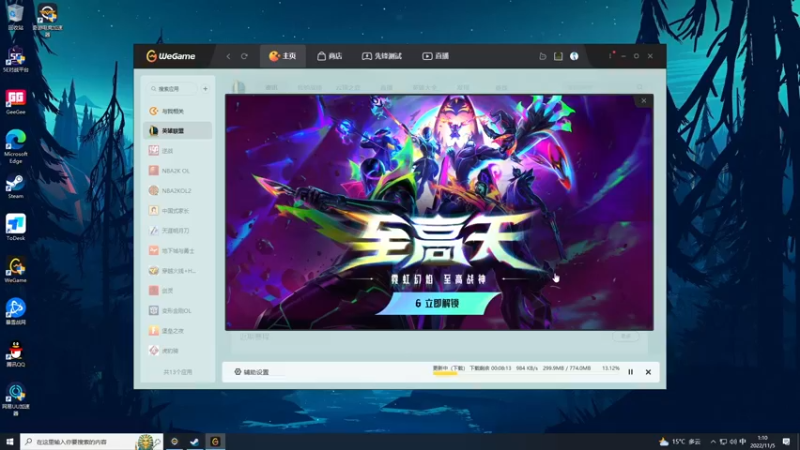Select 英雄联盟 in the sidebar
800x450 pixels.
coord(178,131)
